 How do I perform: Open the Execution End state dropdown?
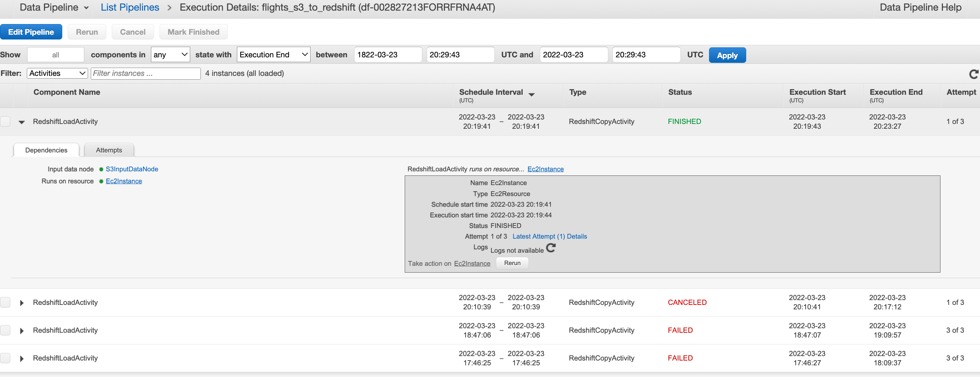(x=273, y=55)
